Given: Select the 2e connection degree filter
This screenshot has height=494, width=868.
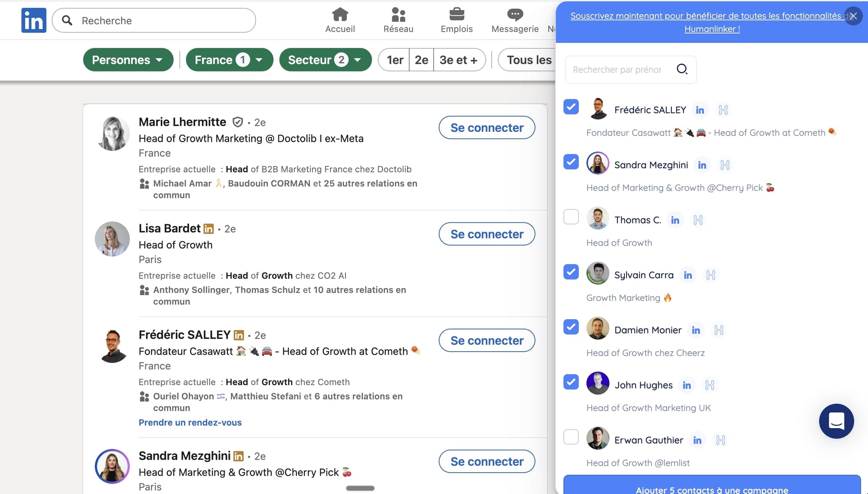Looking at the screenshot, I should click(x=421, y=60).
